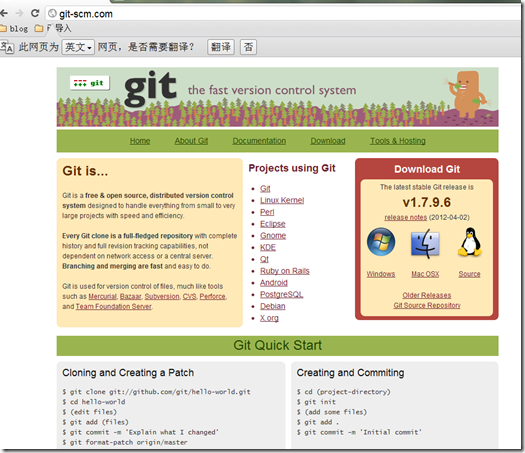Image resolution: width=525 pixels, height=453 pixels.
Task: Open the Debian project link
Action: coord(273,306)
